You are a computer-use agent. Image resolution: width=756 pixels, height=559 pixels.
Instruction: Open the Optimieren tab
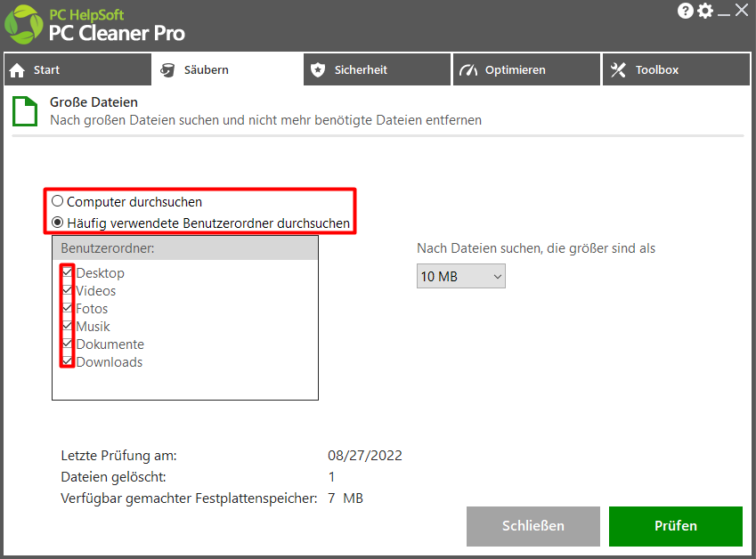[526, 69]
